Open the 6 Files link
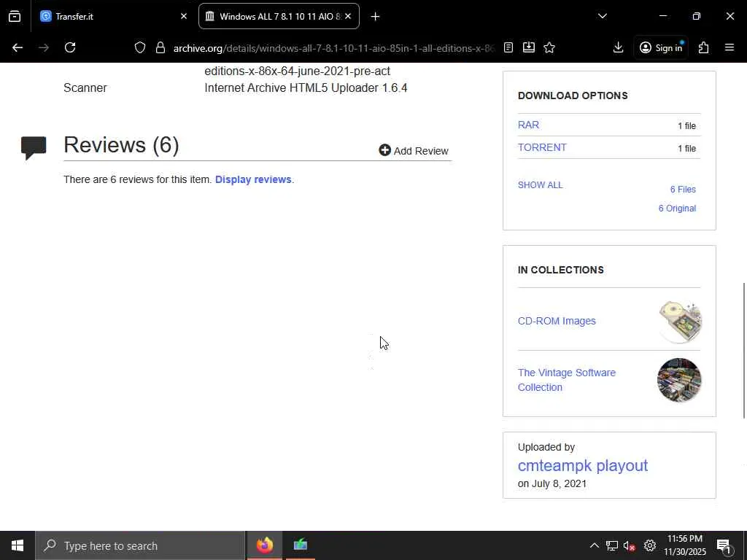The width and height of the screenshot is (747, 560). 683,190
